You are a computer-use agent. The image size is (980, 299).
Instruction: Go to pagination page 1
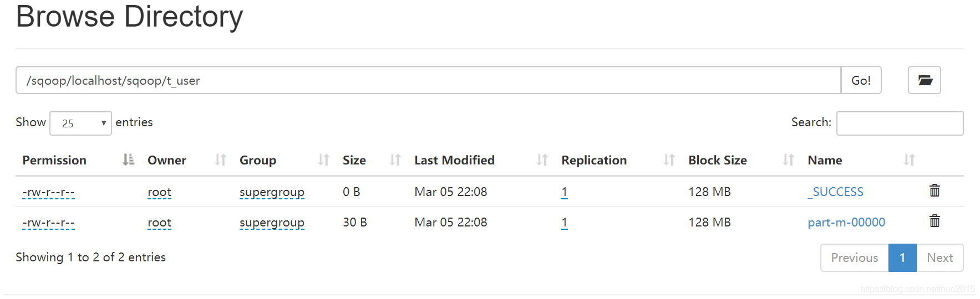[902, 258]
